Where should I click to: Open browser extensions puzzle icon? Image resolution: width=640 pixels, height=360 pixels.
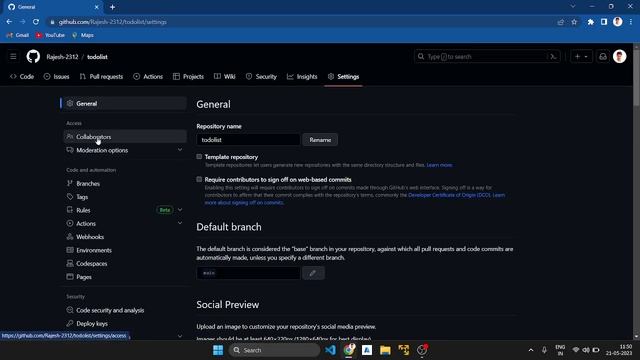pos(591,22)
